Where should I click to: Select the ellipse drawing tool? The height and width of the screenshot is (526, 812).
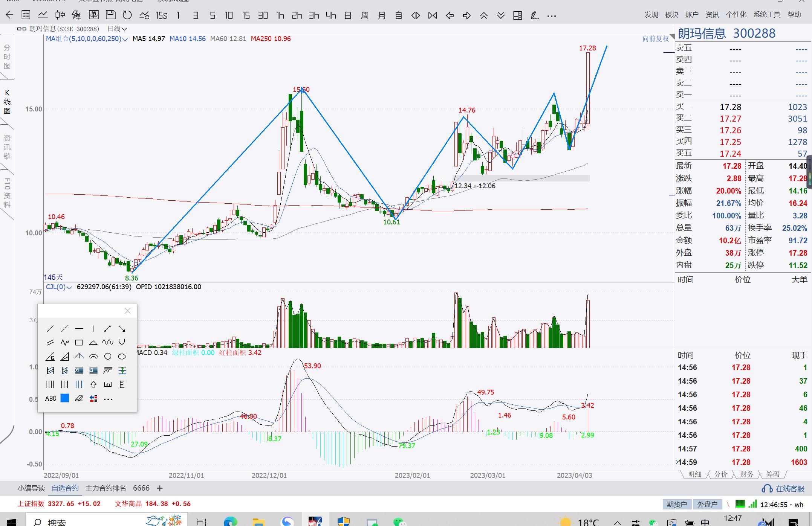[x=122, y=356]
